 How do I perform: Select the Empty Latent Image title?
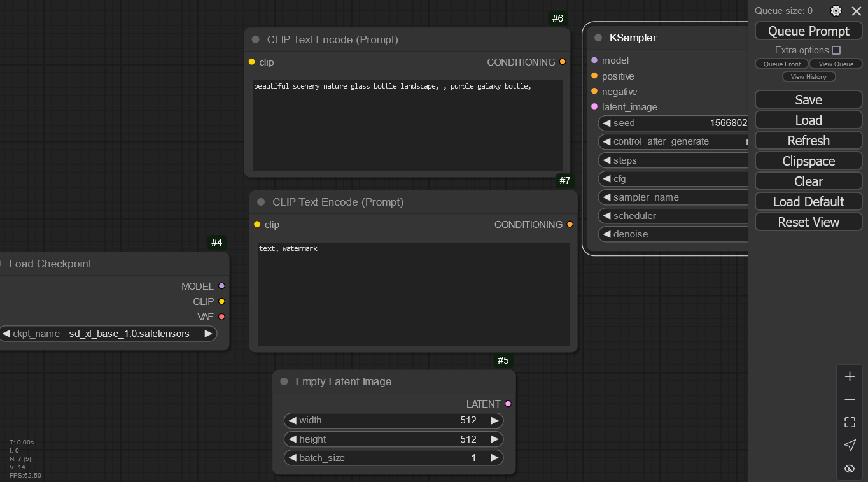click(x=344, y=381)
